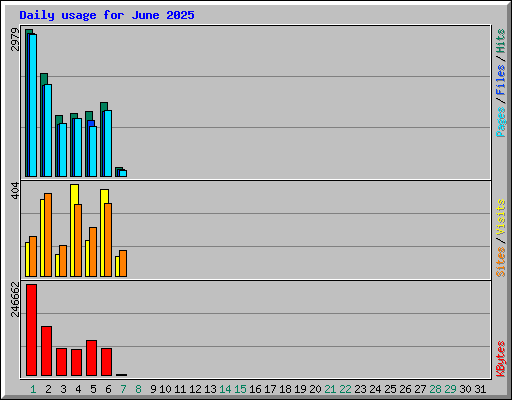Click green day label 7 on x-axis
512x400 pixels.
tap(123, 389)
